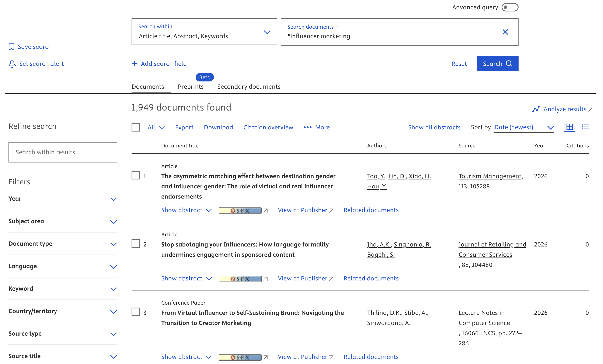Open the Tourism Management source link

(490, 176)
